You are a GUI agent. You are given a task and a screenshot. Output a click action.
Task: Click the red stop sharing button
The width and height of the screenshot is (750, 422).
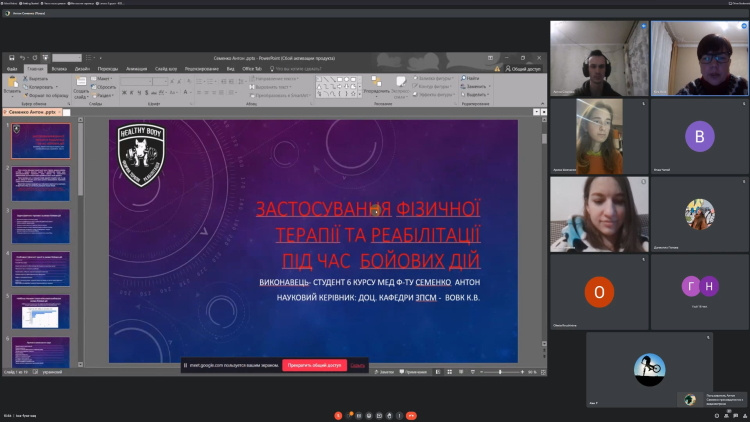pos(314,366)
